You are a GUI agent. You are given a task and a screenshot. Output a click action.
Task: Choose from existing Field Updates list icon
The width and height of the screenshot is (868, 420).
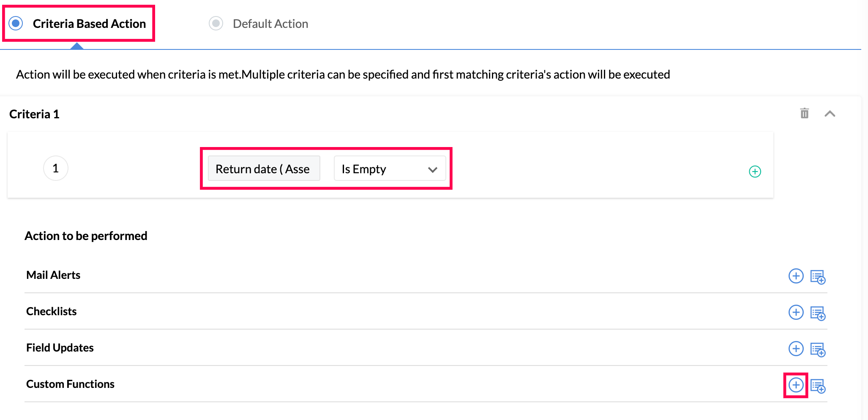818,349
